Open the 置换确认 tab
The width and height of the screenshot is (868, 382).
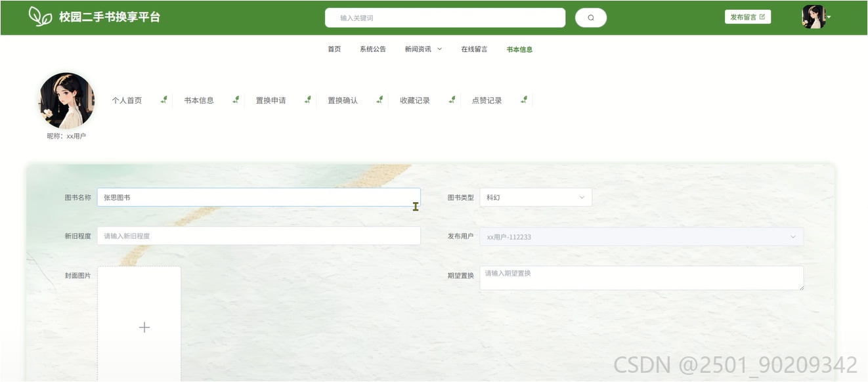tap(343, 100)
